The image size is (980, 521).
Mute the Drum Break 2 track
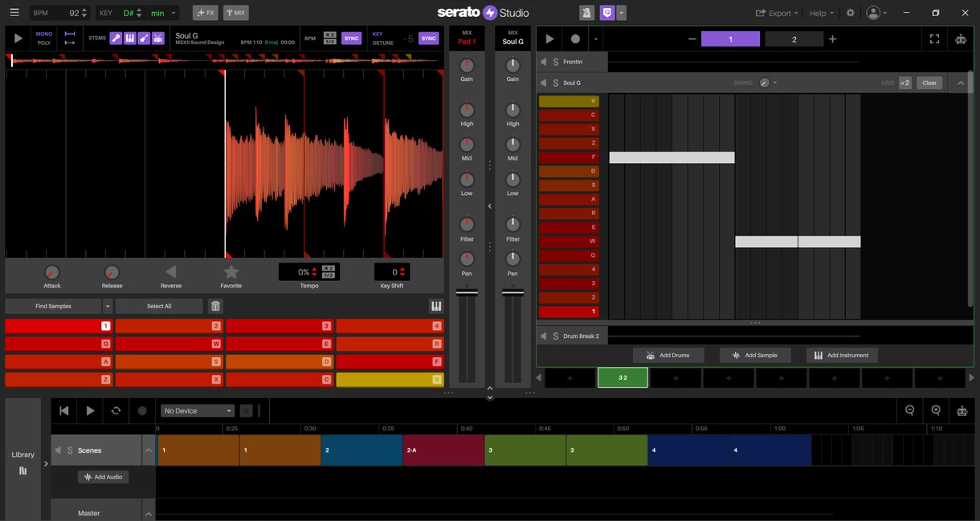[x=544, y=336]
